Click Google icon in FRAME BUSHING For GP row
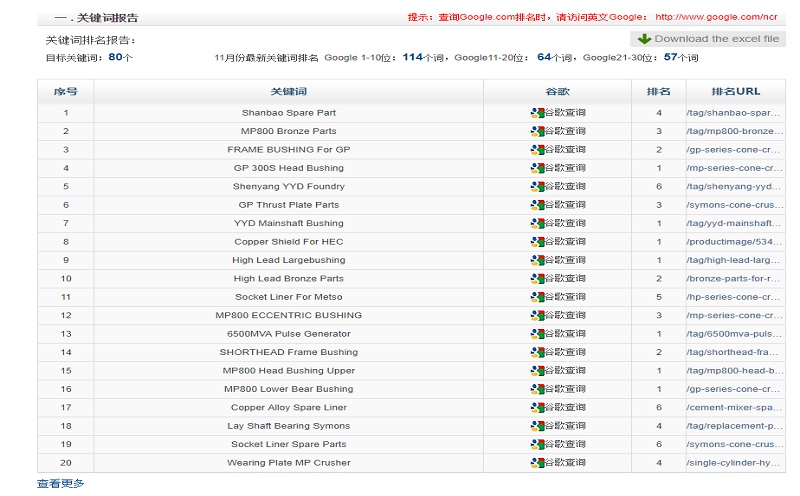 (537, 150)
